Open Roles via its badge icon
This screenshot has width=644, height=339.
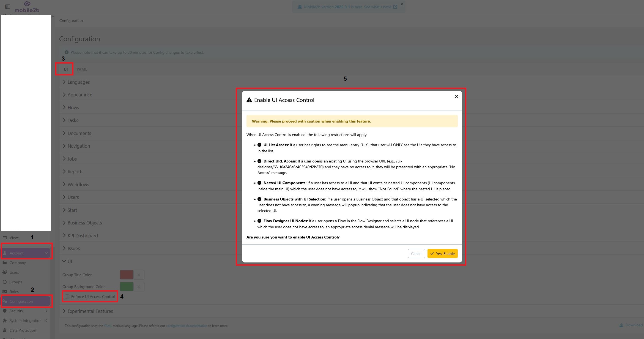click(5, 291)
